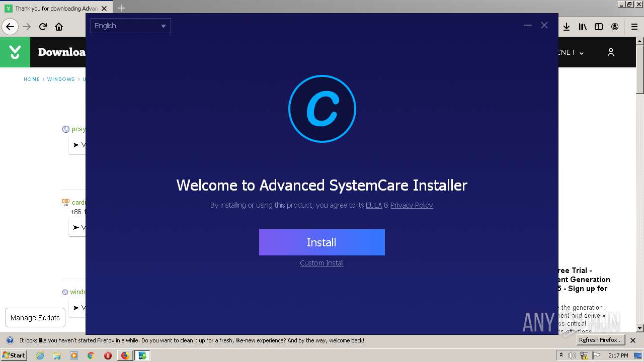Go to HOME breadcrumb

pos(32,79)
